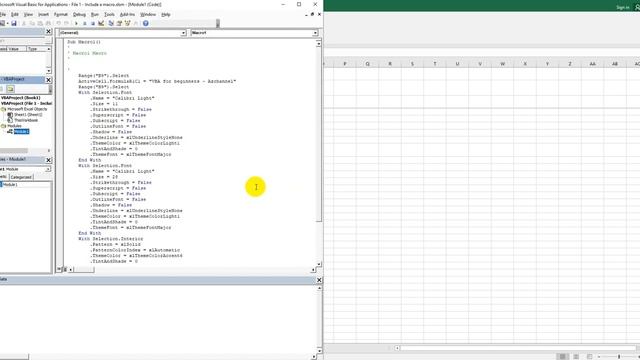Click the '.Pattern = xlSolid' code line
640x360 pixels.
click(x=116, y=244)
